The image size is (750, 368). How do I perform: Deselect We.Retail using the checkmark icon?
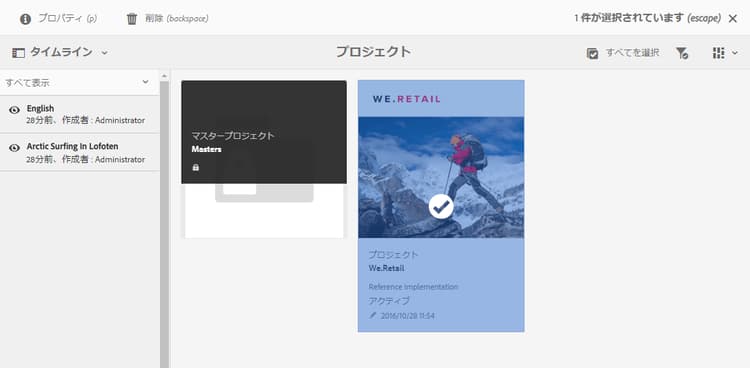click(441, 207)
